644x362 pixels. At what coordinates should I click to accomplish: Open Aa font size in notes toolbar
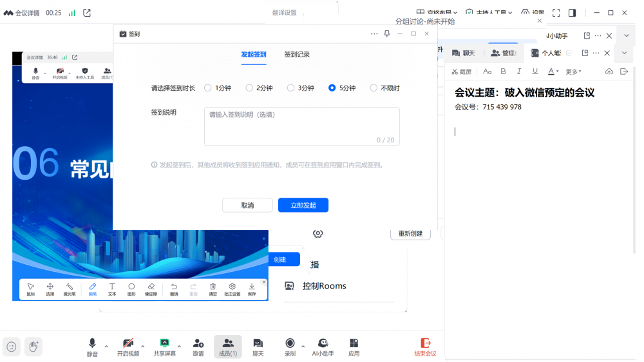tap(487, 71)
